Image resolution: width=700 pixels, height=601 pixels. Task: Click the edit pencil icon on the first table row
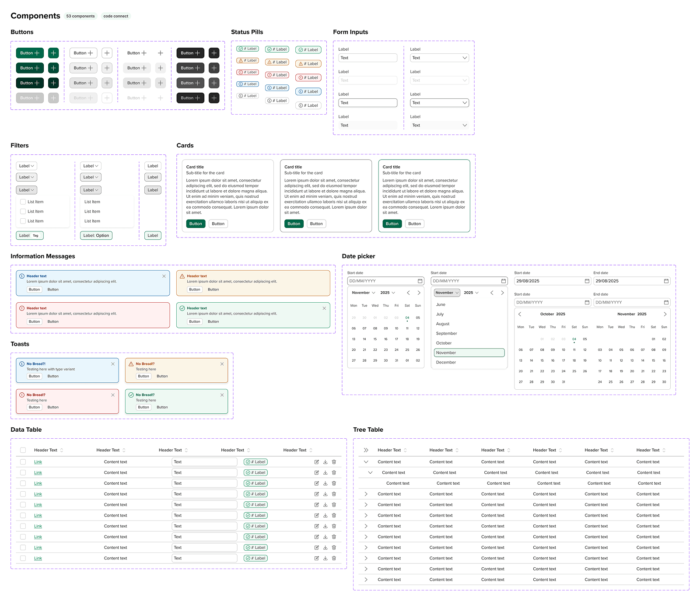tap(316, 461)
